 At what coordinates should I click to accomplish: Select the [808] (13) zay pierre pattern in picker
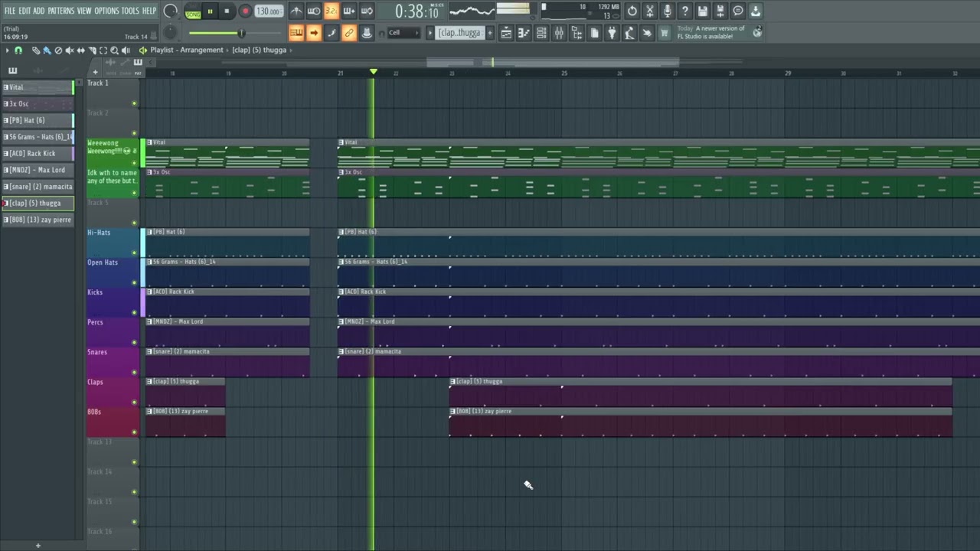(38, 220)
